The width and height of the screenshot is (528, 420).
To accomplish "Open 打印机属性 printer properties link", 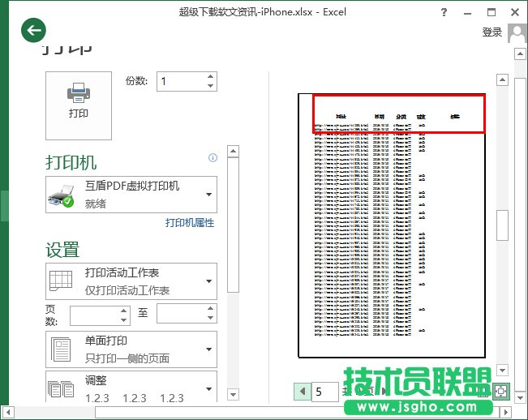I will (x=190, y=223).
